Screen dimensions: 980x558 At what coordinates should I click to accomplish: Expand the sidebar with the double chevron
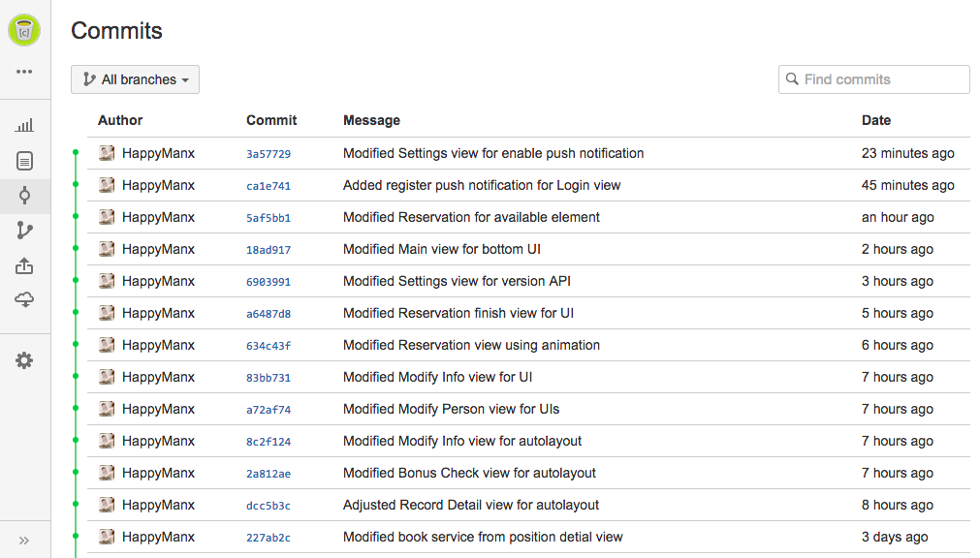click(24, 541)
